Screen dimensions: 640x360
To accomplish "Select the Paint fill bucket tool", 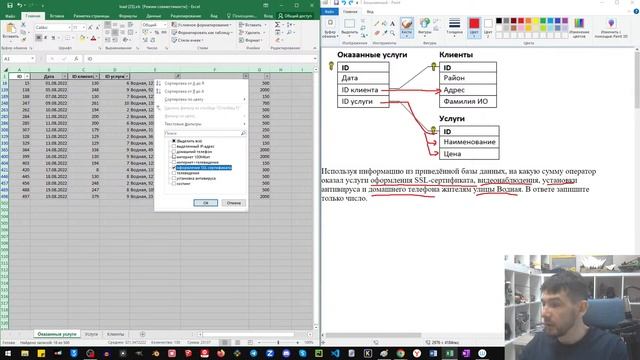I will click(x=384, y=24).
